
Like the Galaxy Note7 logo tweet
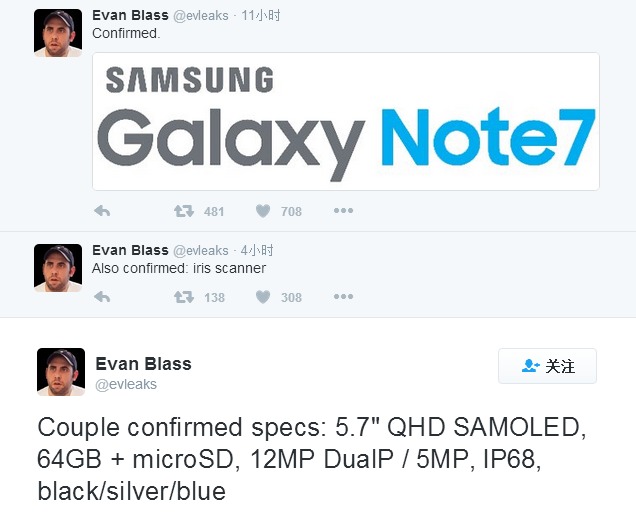263,211
